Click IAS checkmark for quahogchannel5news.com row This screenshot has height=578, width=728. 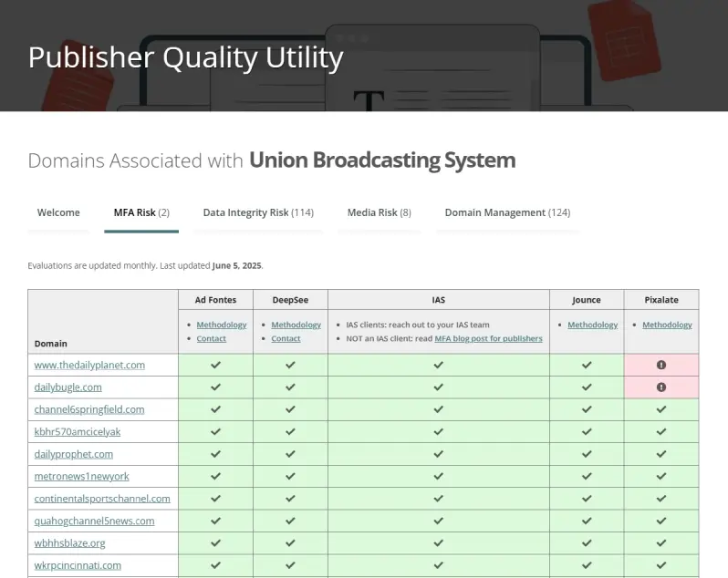[438, 521]
